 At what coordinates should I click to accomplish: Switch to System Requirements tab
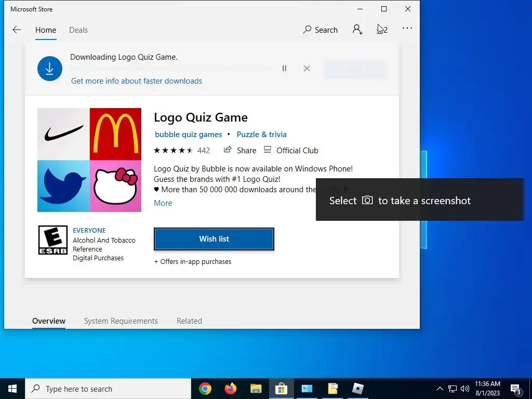pos(121,321)
